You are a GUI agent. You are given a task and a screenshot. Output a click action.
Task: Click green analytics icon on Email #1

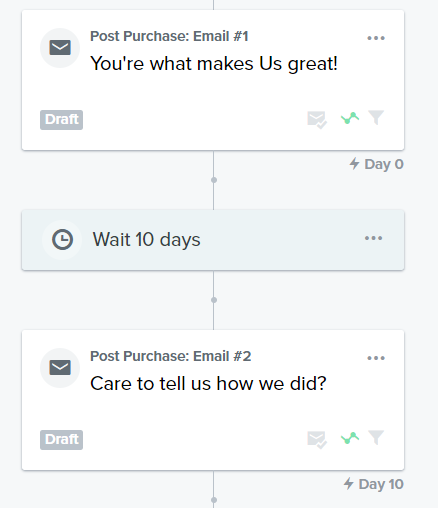click(x=350, y=118)
